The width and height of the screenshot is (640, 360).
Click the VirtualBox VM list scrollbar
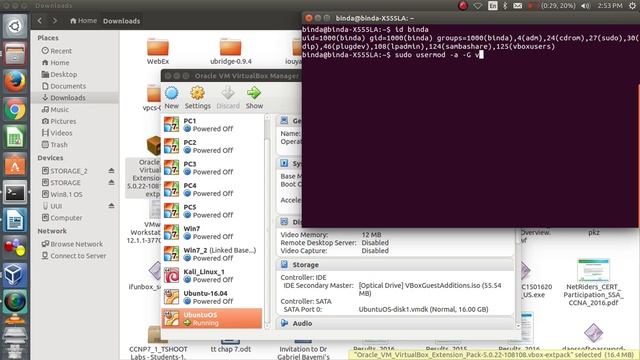(x=267, y=222)
